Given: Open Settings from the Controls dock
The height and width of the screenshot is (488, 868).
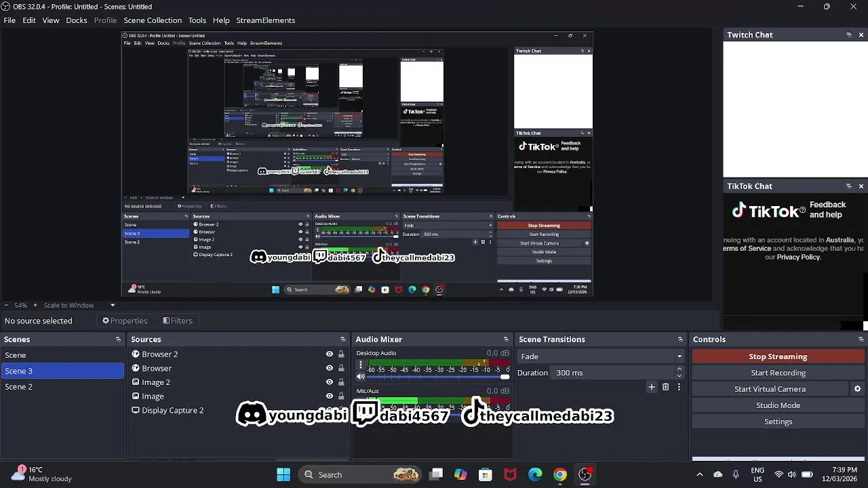Looking at the screenshot, I should click(778, 422).
